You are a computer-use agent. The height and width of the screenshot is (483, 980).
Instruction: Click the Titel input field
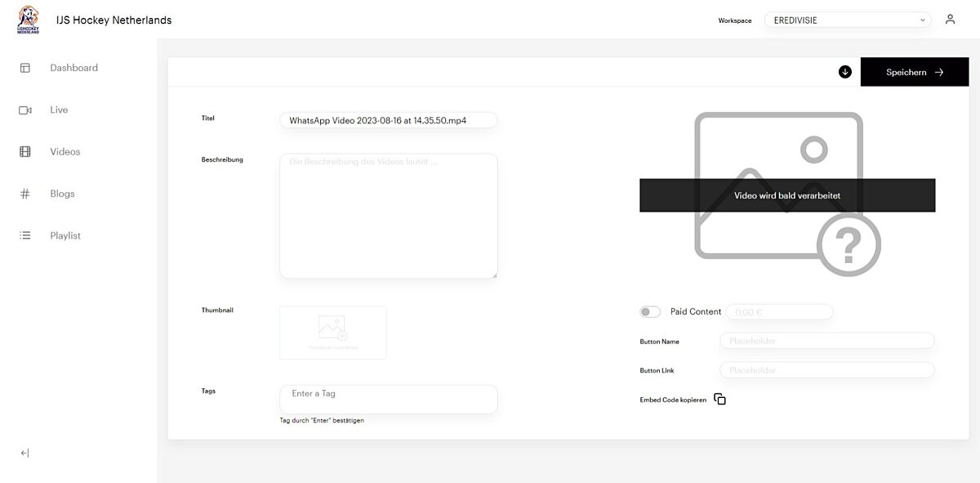[388, 120]
